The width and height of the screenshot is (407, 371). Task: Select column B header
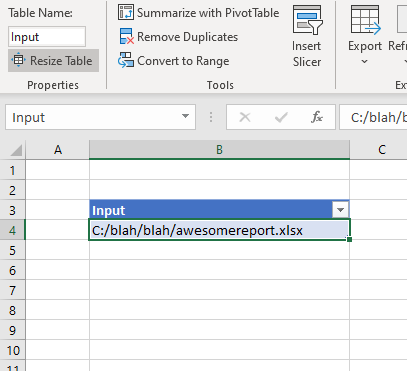[x=219, y=150]
